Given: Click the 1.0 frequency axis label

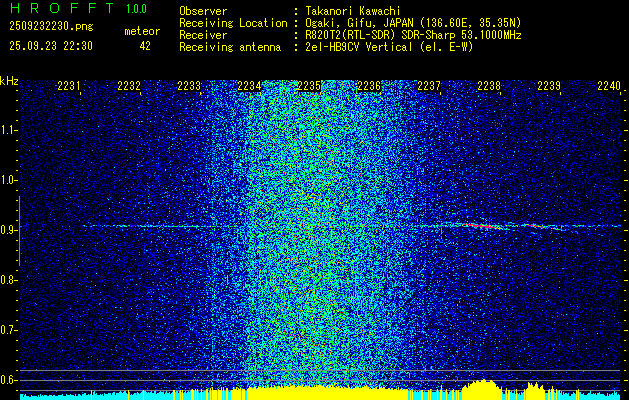Looking at the screenshot, I should click(x=7, y=180).
